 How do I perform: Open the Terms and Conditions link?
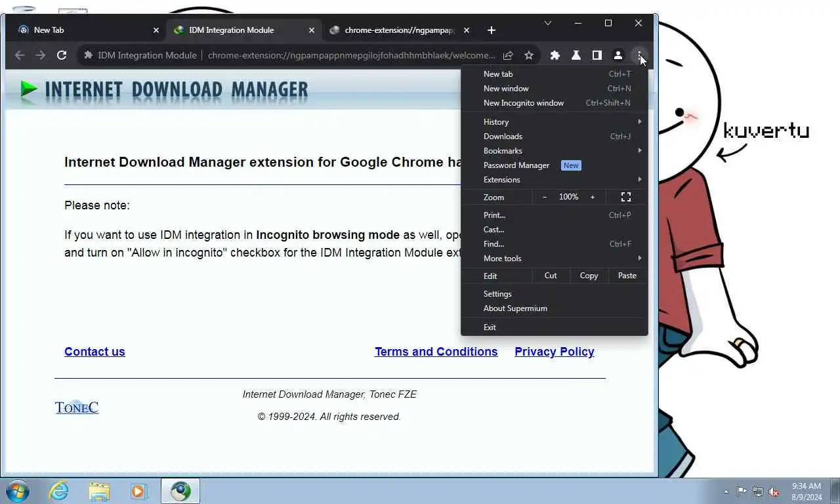(x=436, y=352)
